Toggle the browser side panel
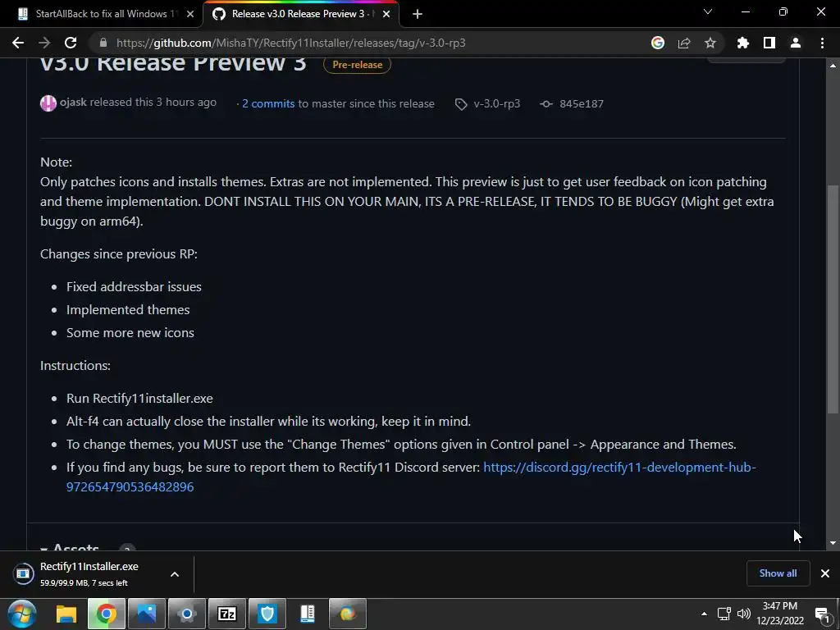 [x=769, y=43]
